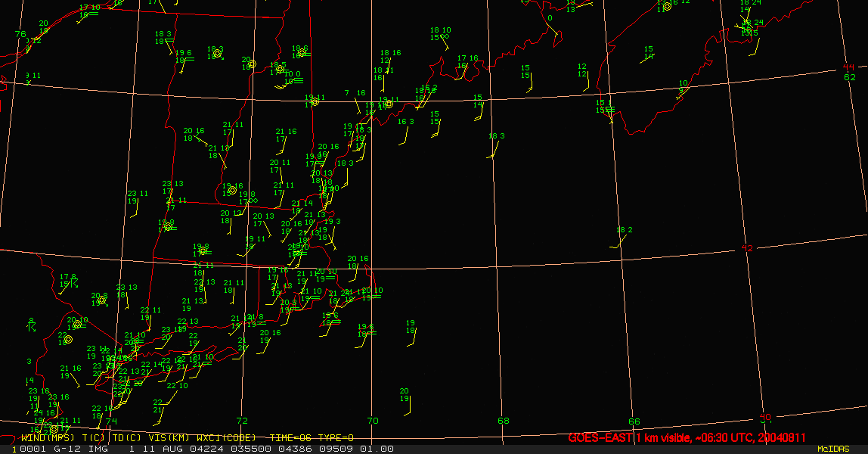Click the red 42 latitude label
The width and height of the screenshot is (868, 454).
point(747,248)
